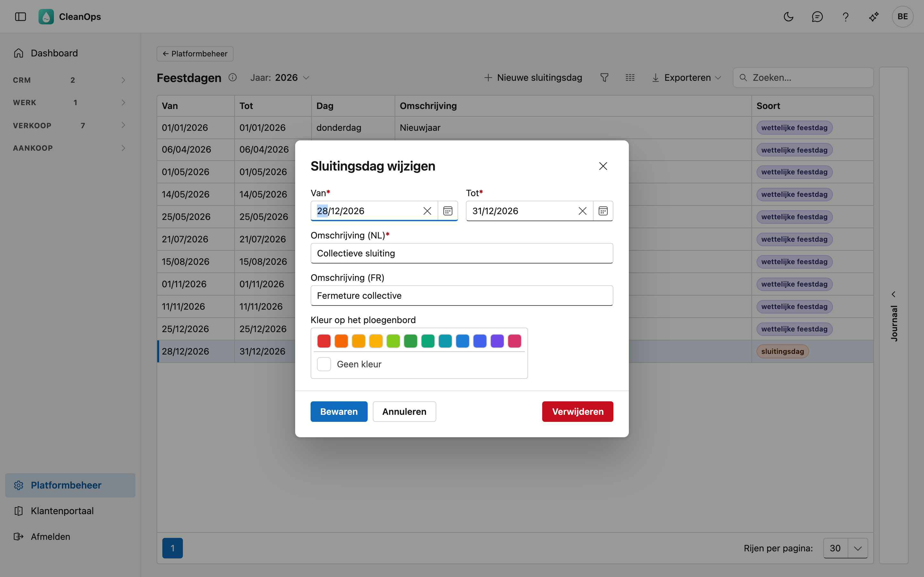The height and width of the screenshot is (577, 924).
Task: Click the Bewaren button
Action: (x=339, y=411)
